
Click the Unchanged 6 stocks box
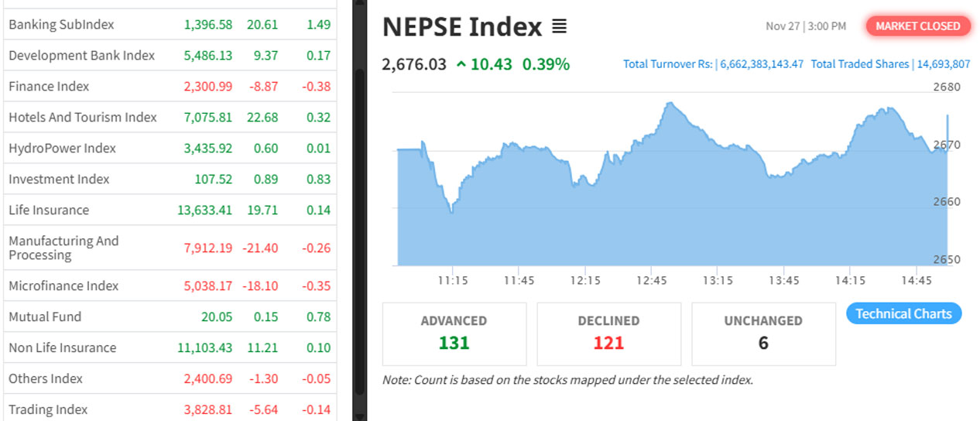(762, 334)
